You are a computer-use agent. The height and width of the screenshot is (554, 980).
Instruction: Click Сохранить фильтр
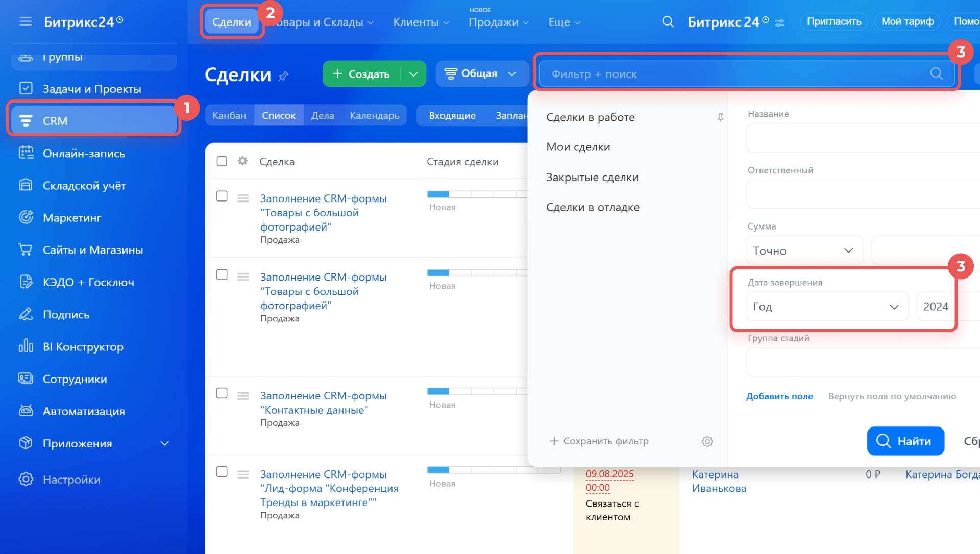(x=599, y=441)
